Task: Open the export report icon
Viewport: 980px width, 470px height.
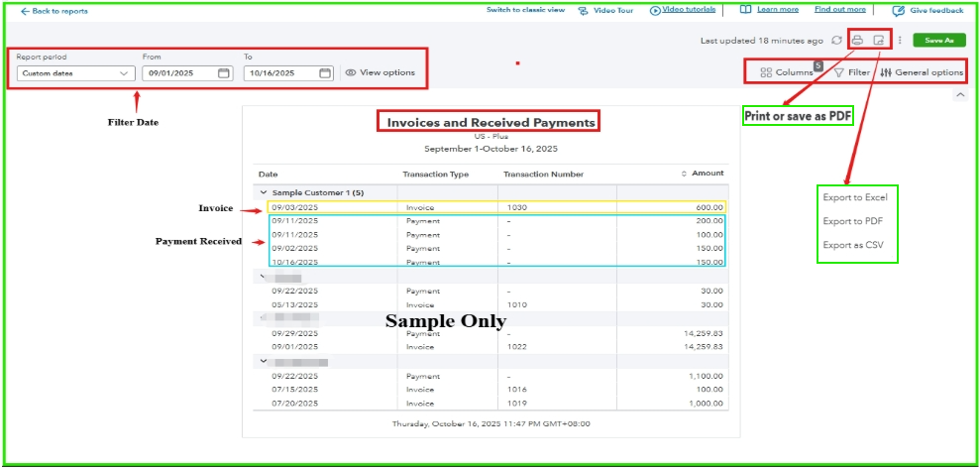Action: pos(878,41)
